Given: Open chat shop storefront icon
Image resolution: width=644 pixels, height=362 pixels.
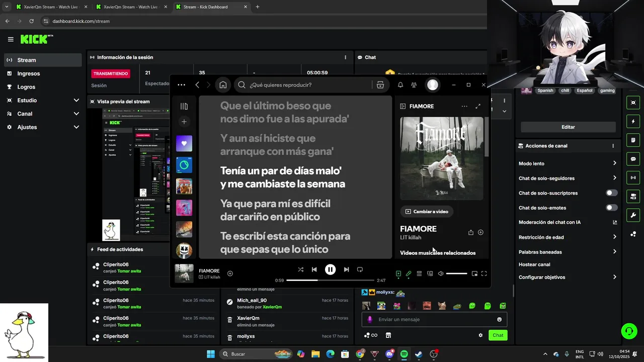Looking at the screenshot, I should coord(388,335).
